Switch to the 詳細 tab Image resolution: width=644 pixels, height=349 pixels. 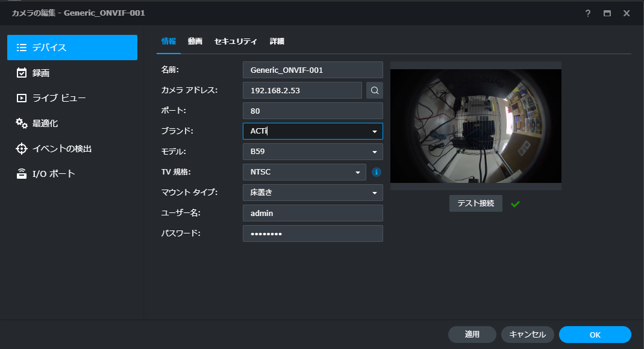277,42
